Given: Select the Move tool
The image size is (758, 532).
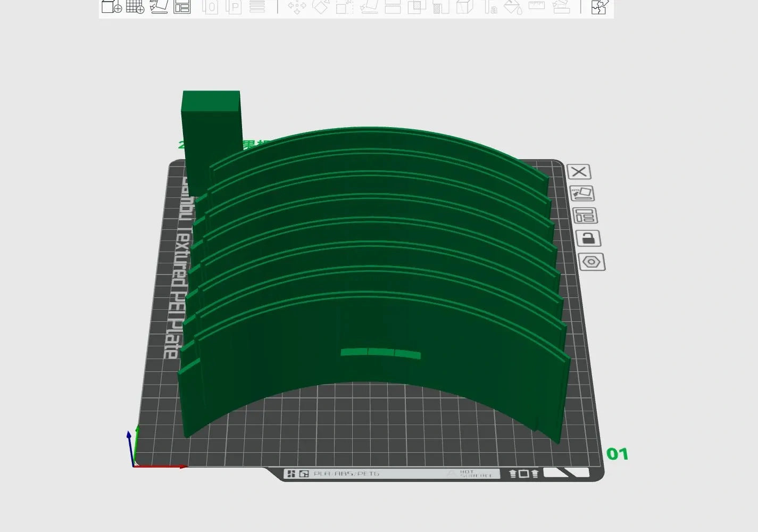Looking at the screenshot, I should [297, 6].
